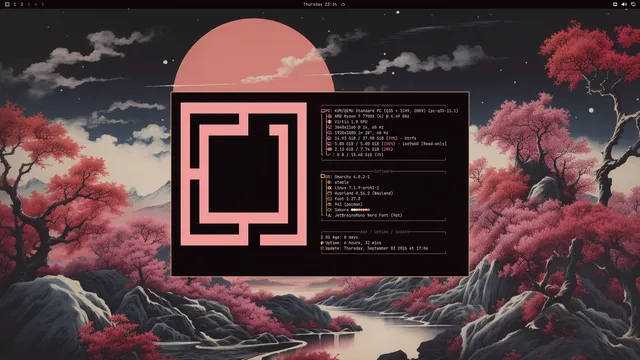Click the OS icon beside Omarchy 4.0.2-1
640x360 pixels.
(x=322, y=176)
